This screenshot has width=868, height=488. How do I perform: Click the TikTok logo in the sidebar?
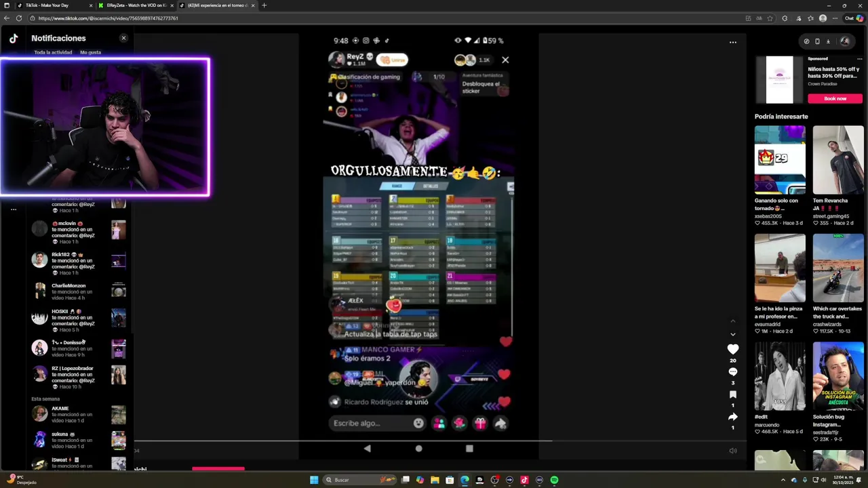pos(14,39)
